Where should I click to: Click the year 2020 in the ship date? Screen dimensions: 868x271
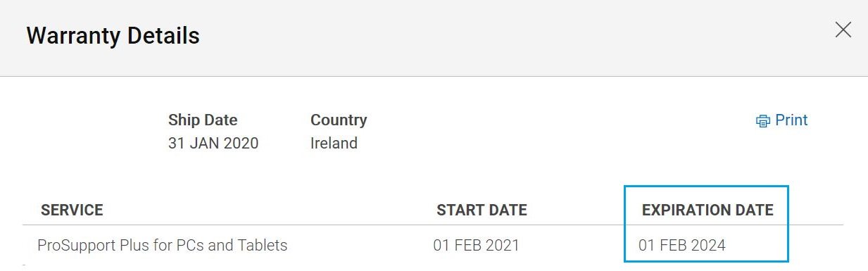click(241, 144)
